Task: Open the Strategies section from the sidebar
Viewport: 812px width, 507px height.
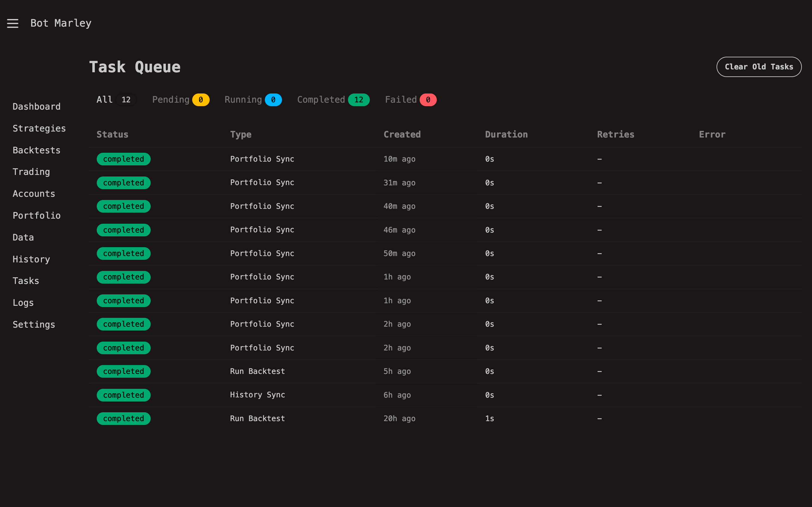Action: coord(39,128)
